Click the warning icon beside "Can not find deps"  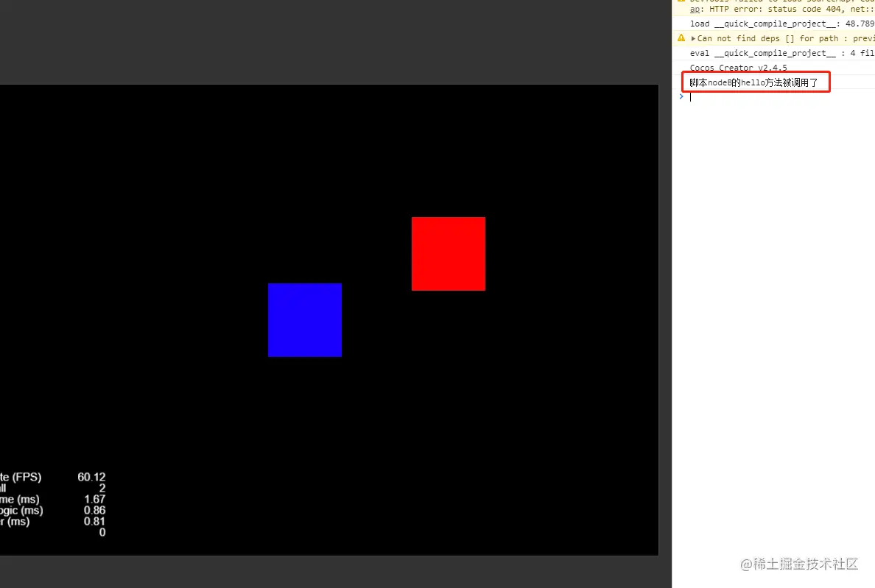681,38
